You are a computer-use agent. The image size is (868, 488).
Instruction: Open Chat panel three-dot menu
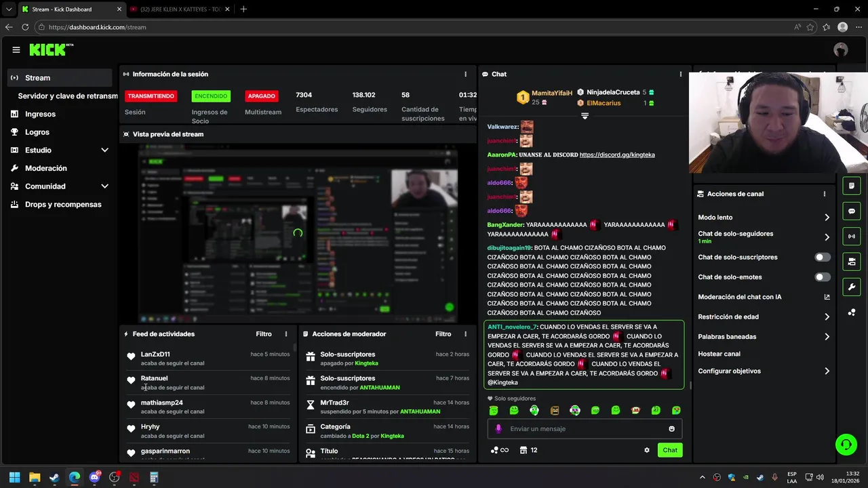[x=680, y=74]
